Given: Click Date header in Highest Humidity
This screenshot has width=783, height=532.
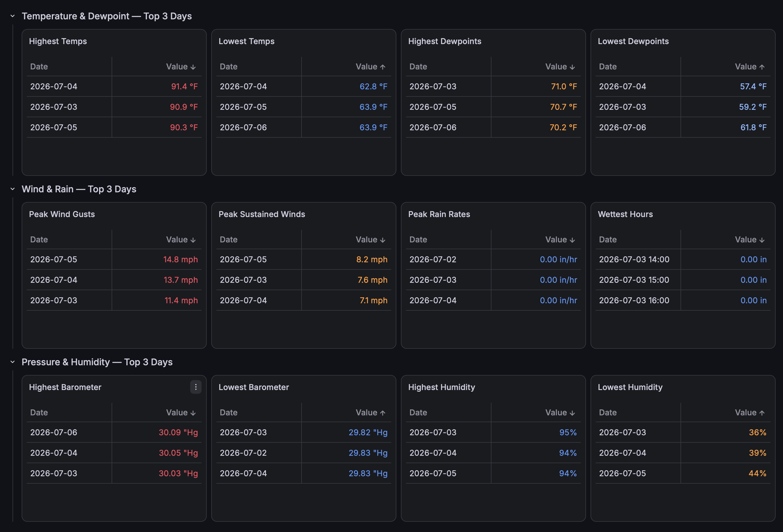Looking at the screenshot, I should (419, 413).
